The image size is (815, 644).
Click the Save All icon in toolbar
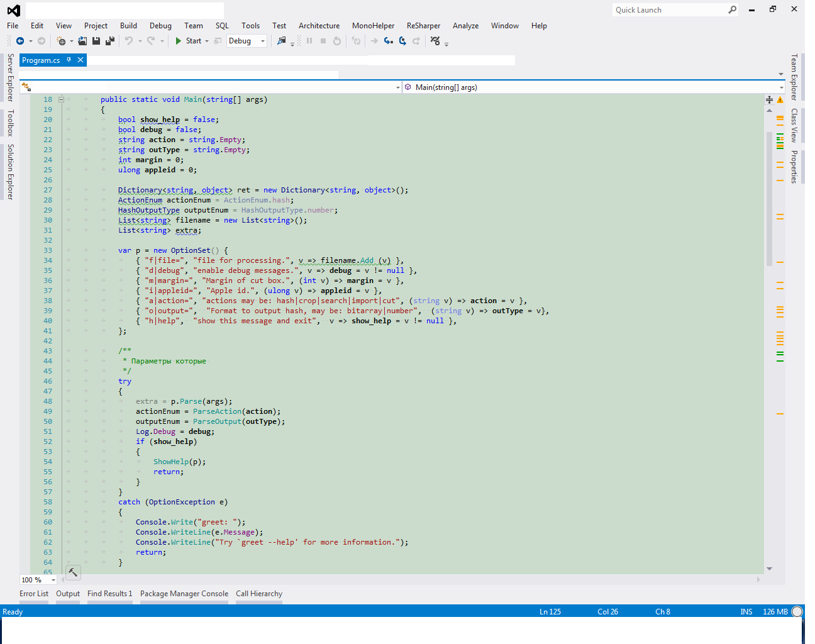(x=110, y=41)
